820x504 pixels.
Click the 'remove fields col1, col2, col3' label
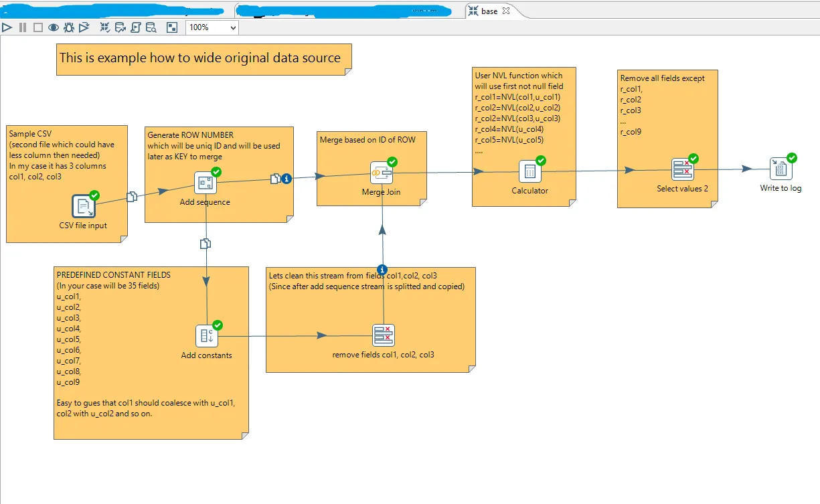tap(384, 354)
